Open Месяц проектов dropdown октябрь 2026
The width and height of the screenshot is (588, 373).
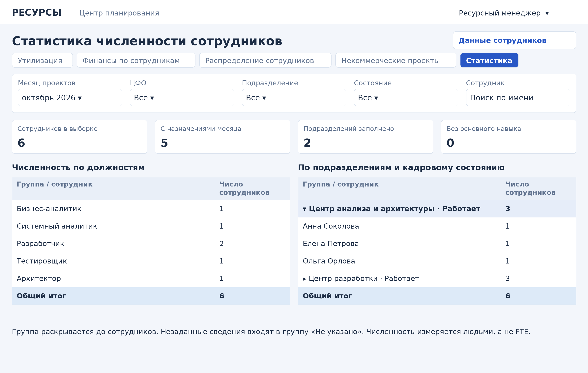tap(70, 98)
